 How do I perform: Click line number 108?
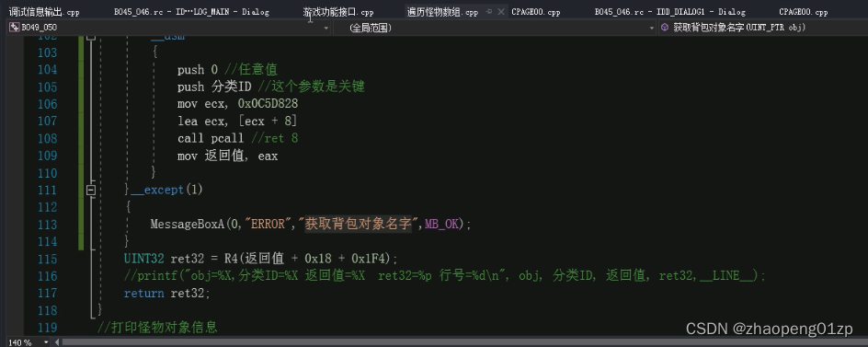pos(47,139)
